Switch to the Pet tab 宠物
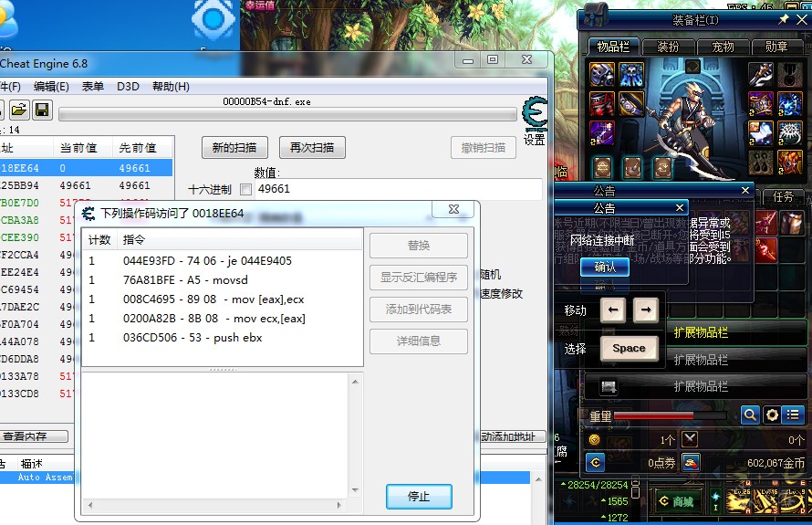812x525 pixels. [x=723, y=47]
